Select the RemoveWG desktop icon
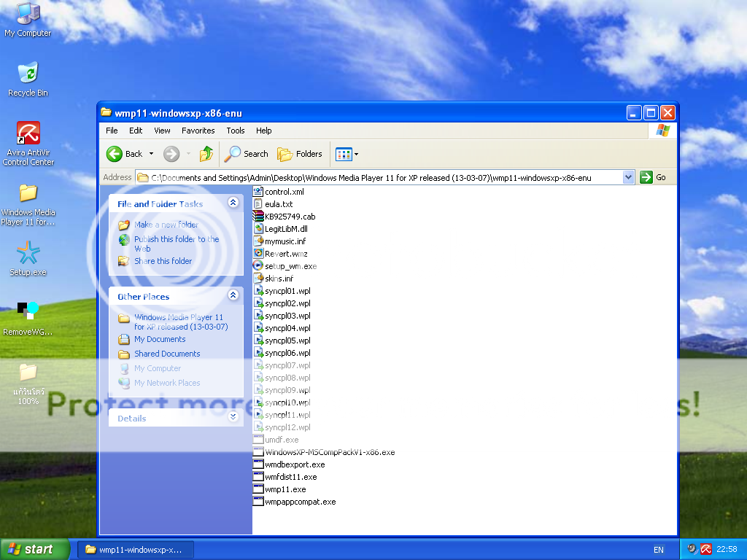Viewport: 747px width, 560px height. click(x=28, y=318)
